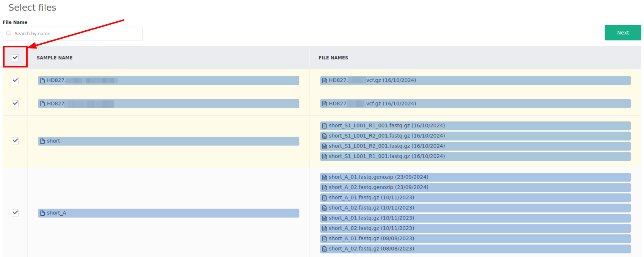This screenshot has height=257, width=644.
Task: Open the first HD827 vcf.gz file entry
Action: pyautogui.click(x=475, y=80)
